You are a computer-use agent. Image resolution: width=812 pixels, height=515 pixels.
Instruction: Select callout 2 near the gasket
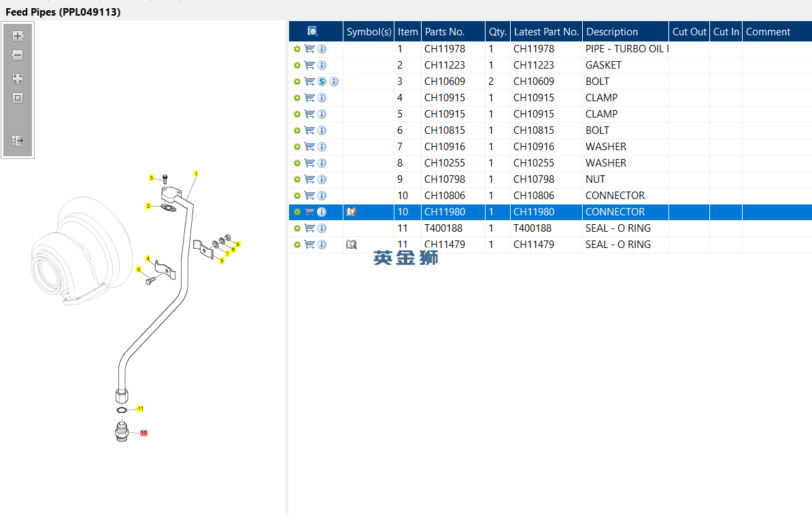click(x=148, y=206)
